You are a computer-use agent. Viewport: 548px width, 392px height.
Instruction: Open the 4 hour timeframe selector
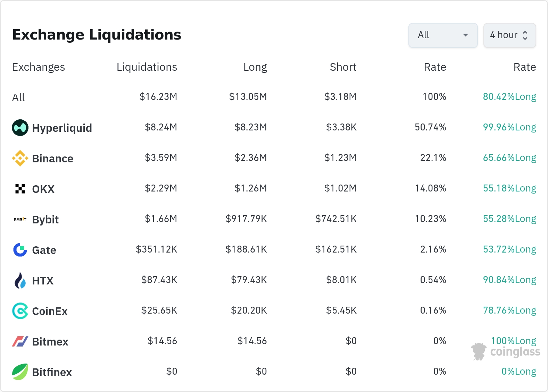pyautogui.click(x=509, y=35)
